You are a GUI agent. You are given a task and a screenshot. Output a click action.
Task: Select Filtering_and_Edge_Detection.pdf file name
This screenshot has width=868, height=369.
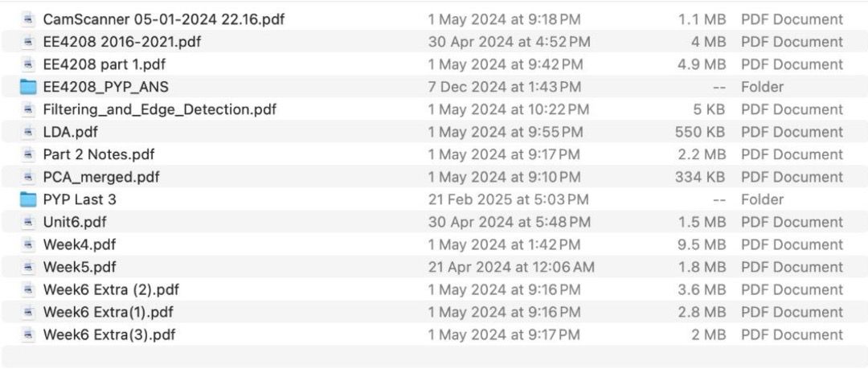[159, 109]
